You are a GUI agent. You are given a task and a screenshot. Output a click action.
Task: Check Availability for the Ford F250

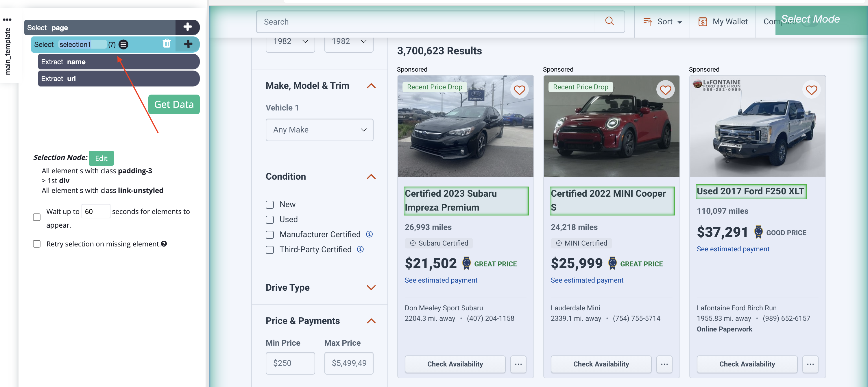click(x=747, y=364)
